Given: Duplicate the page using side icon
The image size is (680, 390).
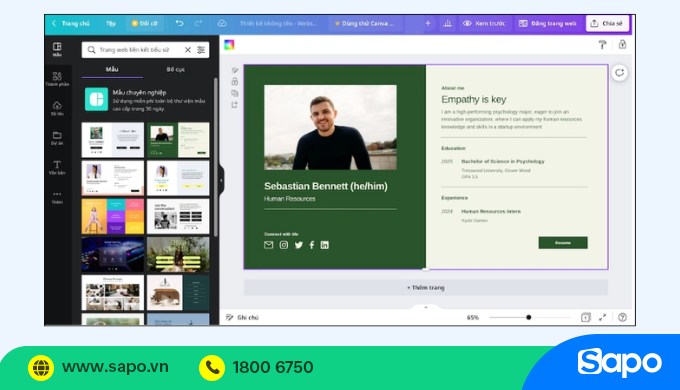Looking at the screenshot, I should [x=235, y=93].
